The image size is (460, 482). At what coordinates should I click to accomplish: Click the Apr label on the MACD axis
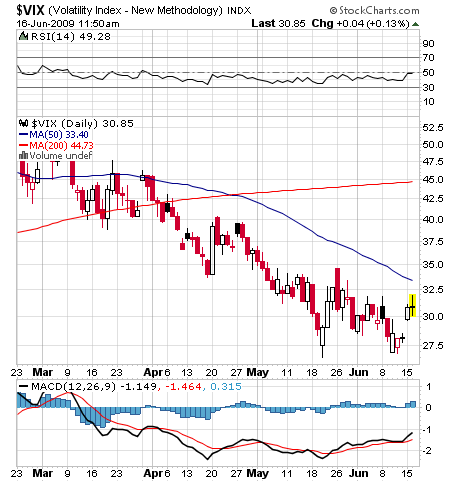[x=153, y=473]
